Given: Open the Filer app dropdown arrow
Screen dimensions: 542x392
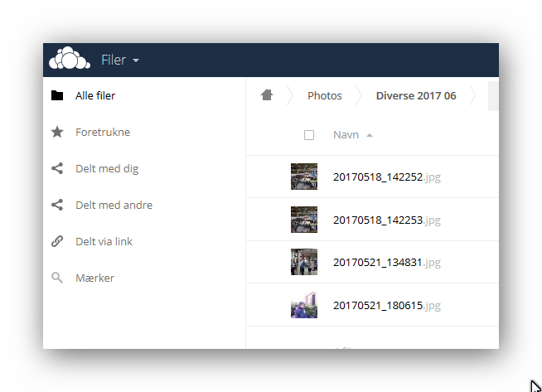Looking at the screenshot, I should (x=136, y=60).
